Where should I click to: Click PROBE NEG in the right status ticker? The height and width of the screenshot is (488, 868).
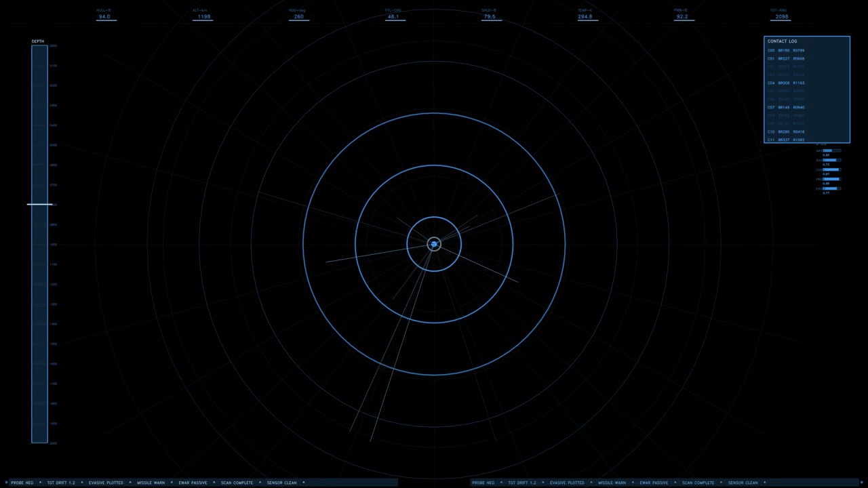[484, 483]
